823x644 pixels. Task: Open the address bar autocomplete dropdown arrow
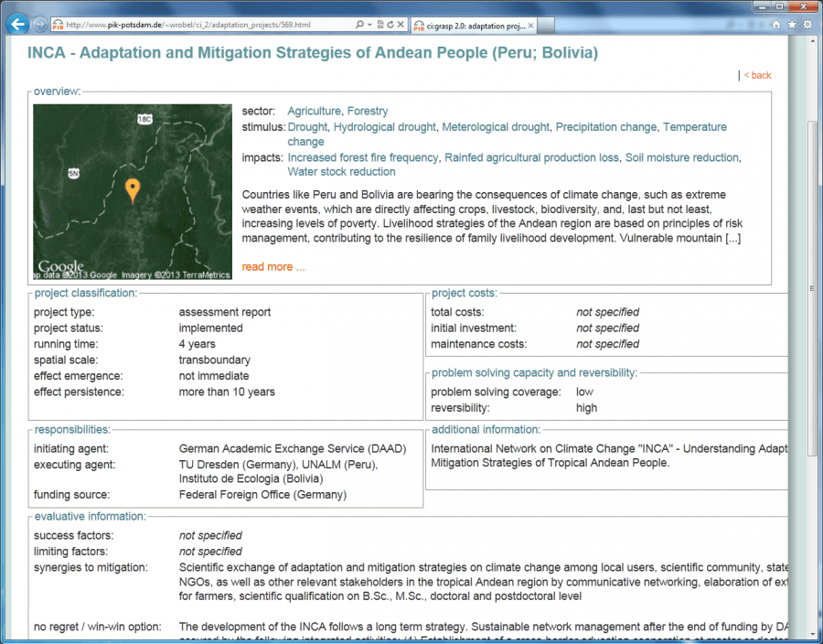coord(369,25)
